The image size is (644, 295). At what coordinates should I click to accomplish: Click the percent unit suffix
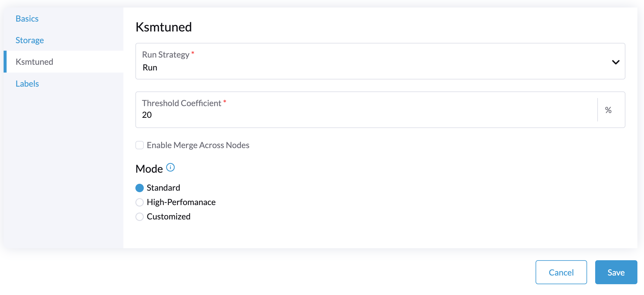608,110
